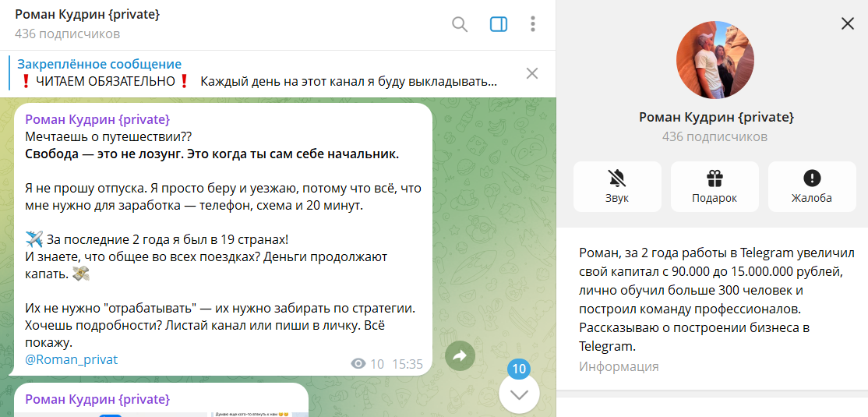The image size is (868, 417).
Task: Toggle the right info sidebar panel
Action: (x=498, y=24)
